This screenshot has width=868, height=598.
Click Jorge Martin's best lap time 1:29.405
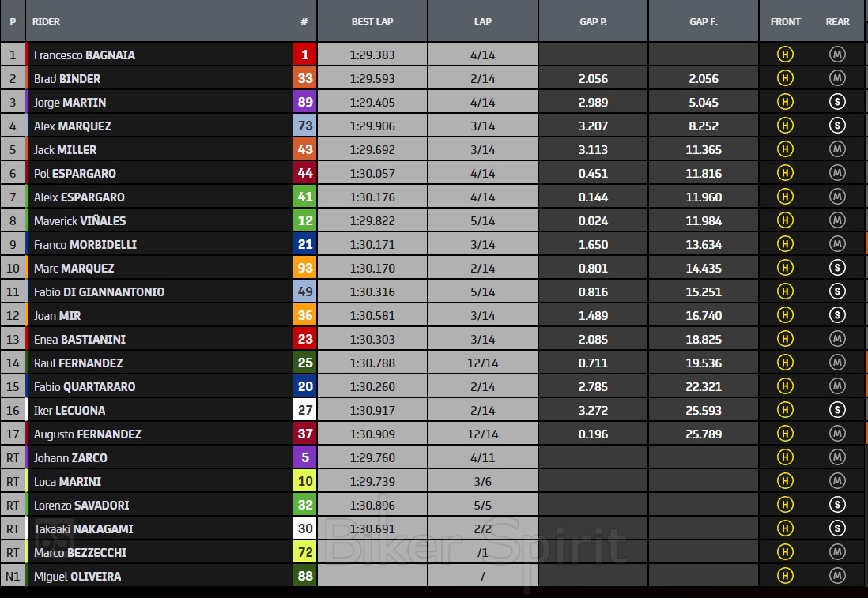point(372,102)
